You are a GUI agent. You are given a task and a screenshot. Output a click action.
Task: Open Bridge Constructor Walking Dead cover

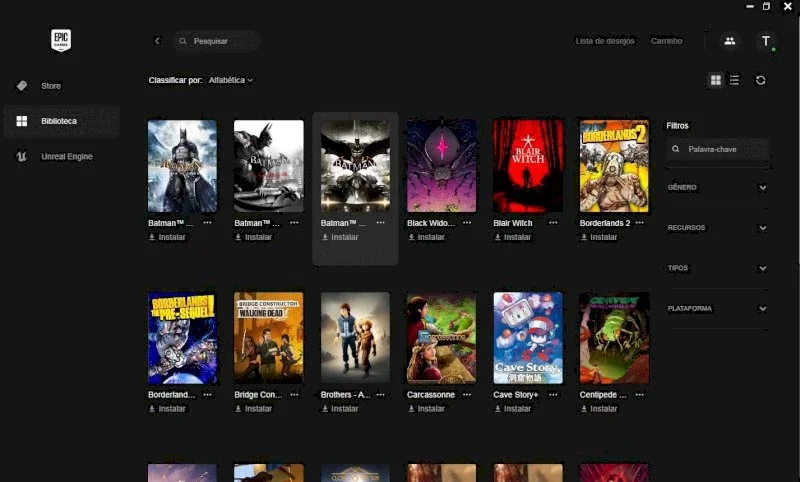coord(268,338)
